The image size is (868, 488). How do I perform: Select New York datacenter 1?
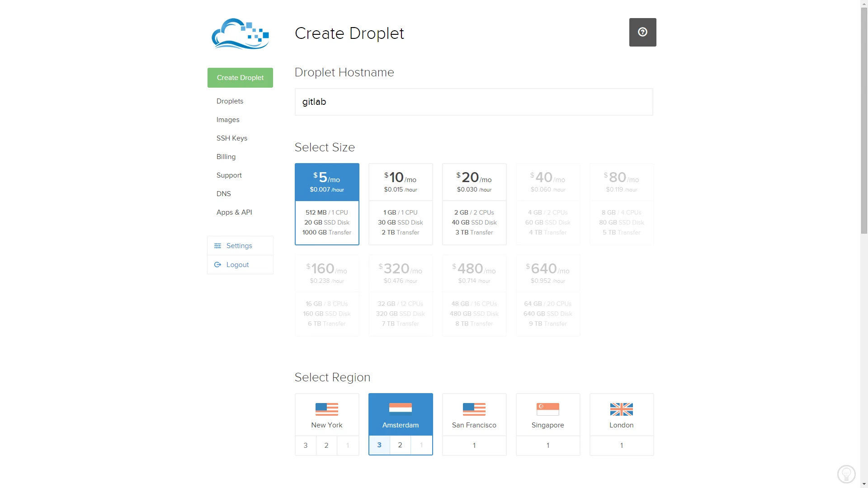point(348,446)
